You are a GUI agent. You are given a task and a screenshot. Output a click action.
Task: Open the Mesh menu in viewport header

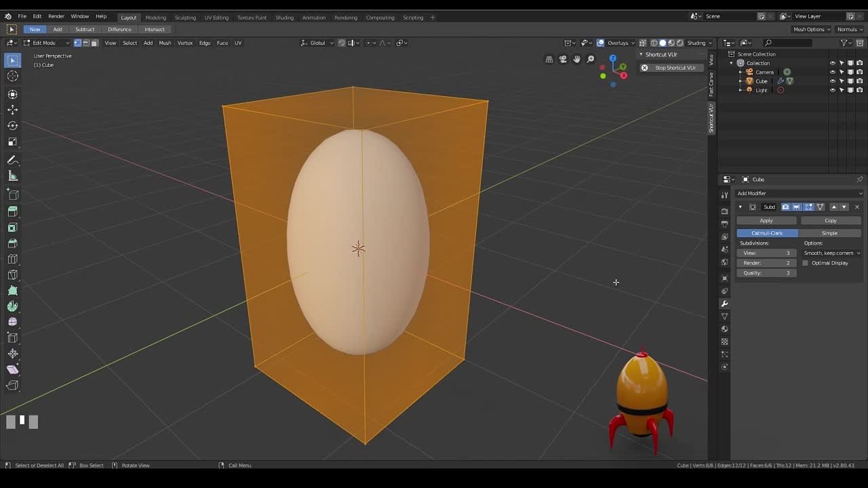165,43
